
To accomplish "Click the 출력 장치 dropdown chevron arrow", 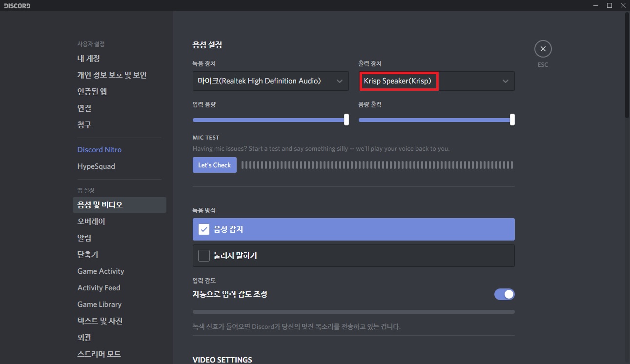I will tap(506, 81).
